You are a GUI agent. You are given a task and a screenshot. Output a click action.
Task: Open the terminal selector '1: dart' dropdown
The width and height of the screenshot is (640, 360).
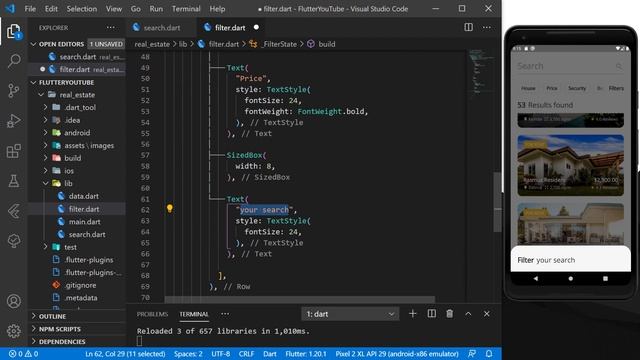click(x=350, y=313)
